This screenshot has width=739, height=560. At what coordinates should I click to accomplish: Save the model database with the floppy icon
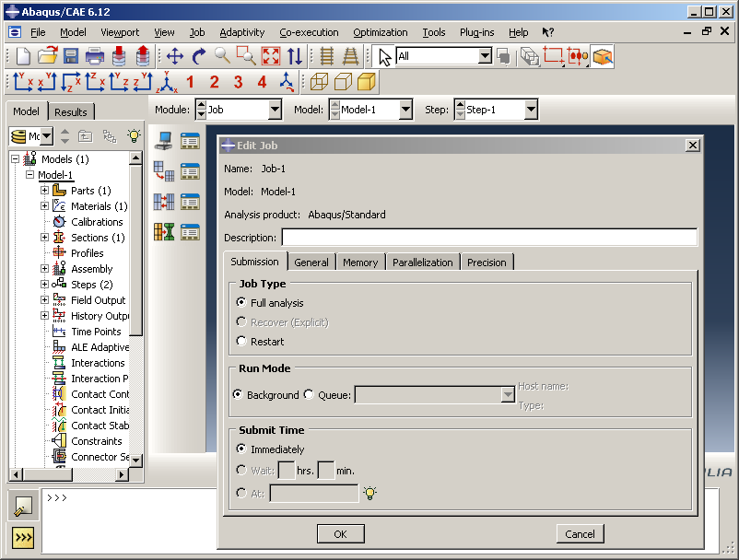coord(71,56)
